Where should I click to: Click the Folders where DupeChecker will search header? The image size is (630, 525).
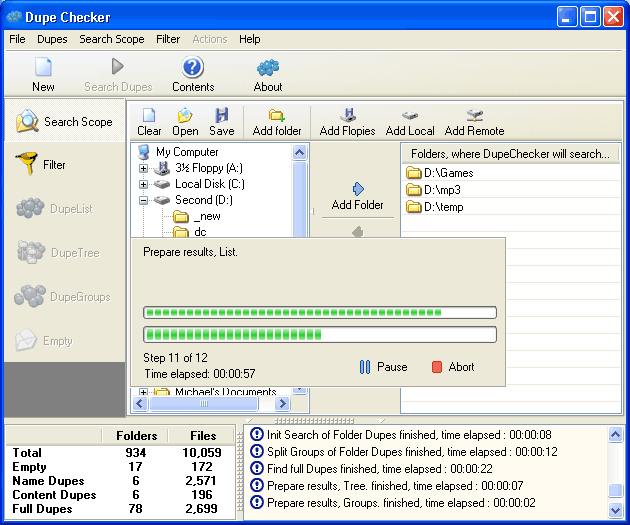[x=510, y=154]
